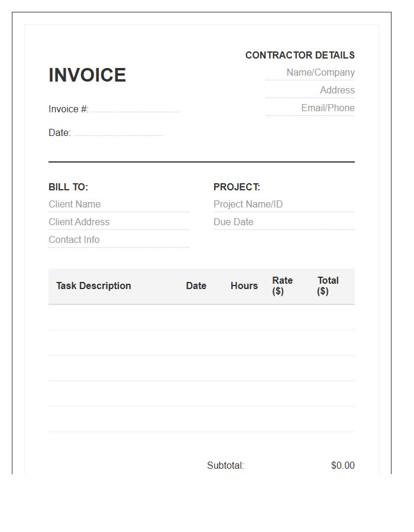Viewport: 414px width, 532px height.
Task: Click the $0.00 subtotal value
Action: click(x=343, y=465)
